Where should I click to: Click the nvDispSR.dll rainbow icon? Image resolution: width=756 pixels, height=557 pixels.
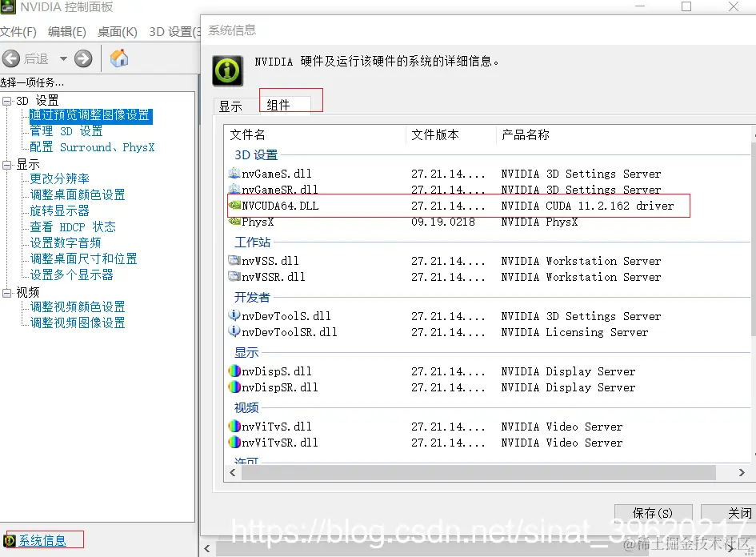pyautogui.click(x=234, y=387)
